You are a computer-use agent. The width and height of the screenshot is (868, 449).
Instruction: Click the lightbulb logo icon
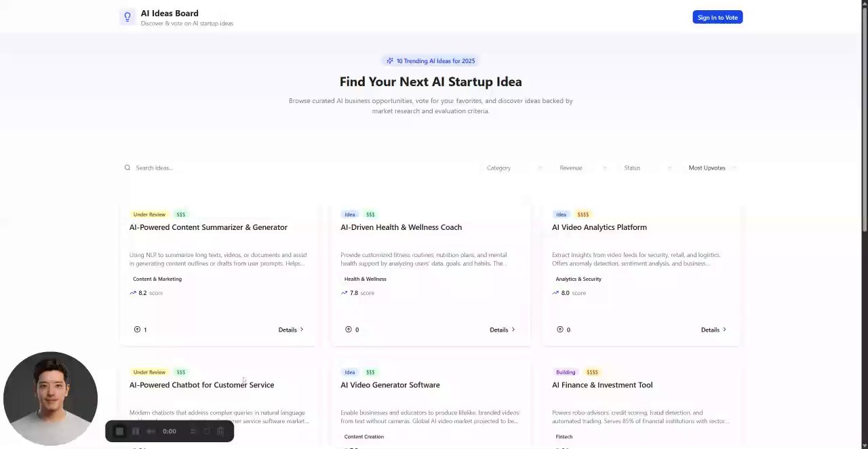tap(127, 17)
